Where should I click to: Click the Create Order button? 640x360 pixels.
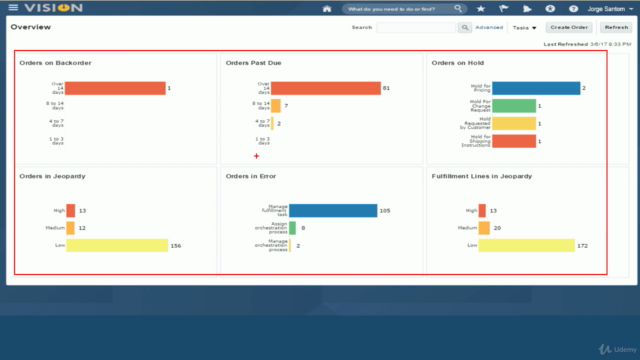point(569,27)
